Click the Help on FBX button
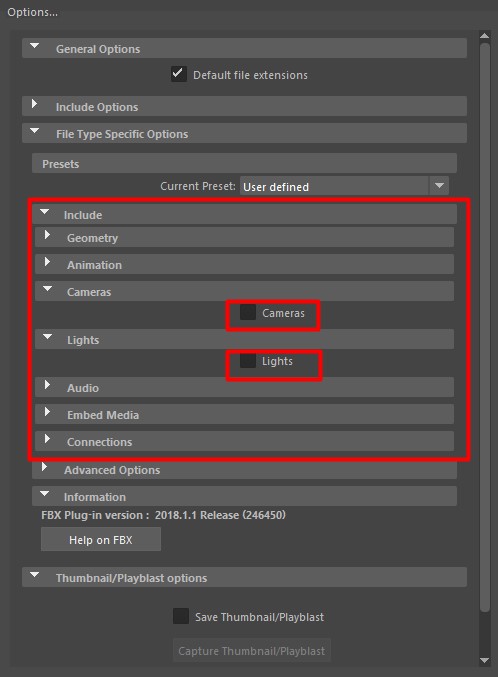The width and height of the screenshot is (498, 677). pos(101,539)
